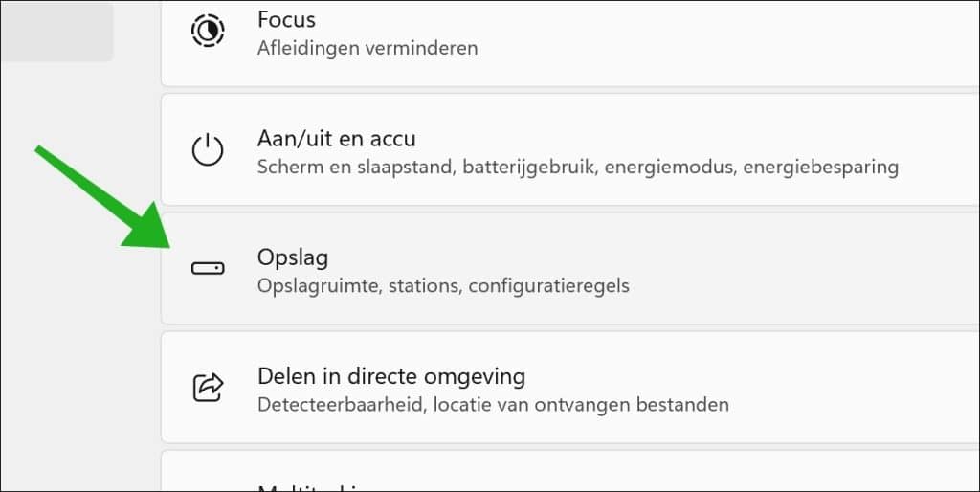
Task: Click the Focus icon
Action: click(x=207, y=31)
